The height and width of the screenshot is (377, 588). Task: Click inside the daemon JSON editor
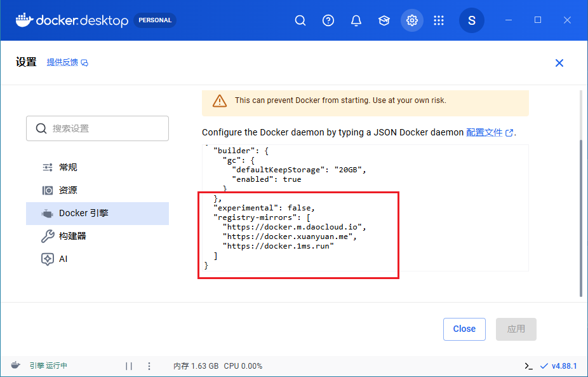[365, 208]
